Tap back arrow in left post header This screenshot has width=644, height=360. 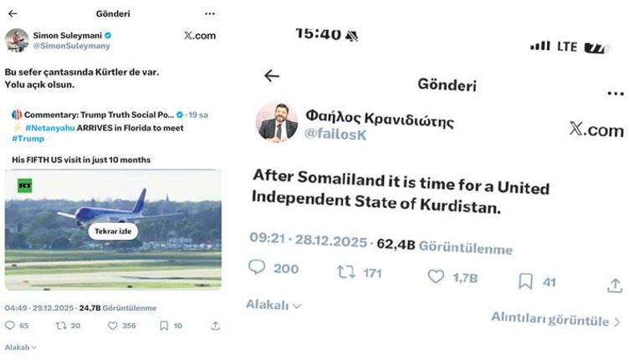pyautogui.click(x=13, y=14)
